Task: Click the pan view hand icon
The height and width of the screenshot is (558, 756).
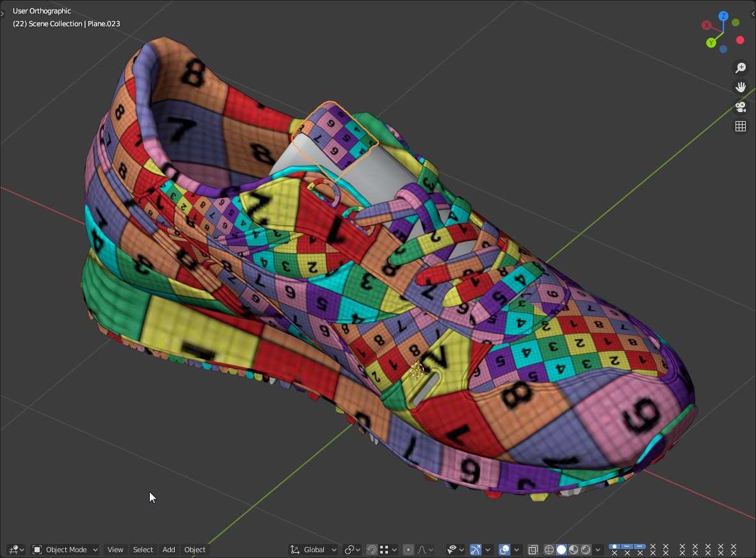Action: point(741,87)
